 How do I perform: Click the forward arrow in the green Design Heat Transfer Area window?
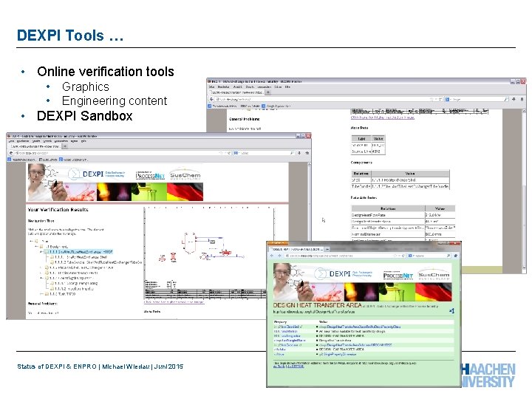pyautogui.click(x=279, y=256)
